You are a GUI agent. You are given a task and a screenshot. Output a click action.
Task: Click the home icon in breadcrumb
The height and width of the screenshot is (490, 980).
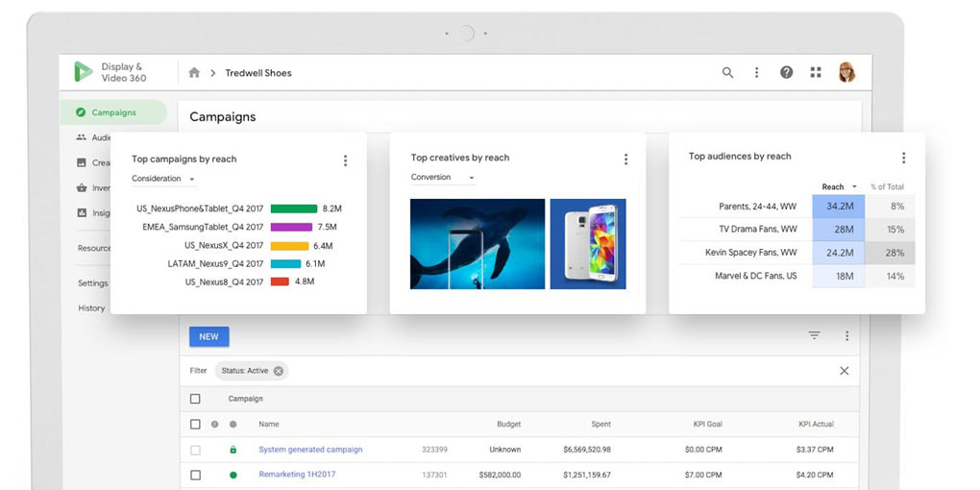194,73
